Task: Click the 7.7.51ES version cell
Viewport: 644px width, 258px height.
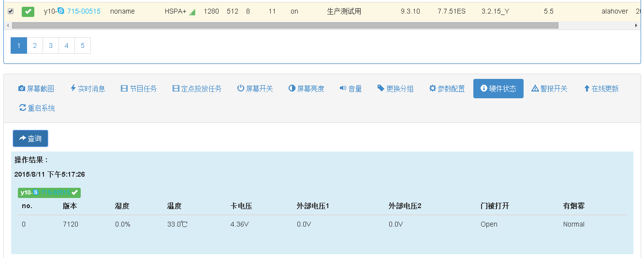Action: 452,11
